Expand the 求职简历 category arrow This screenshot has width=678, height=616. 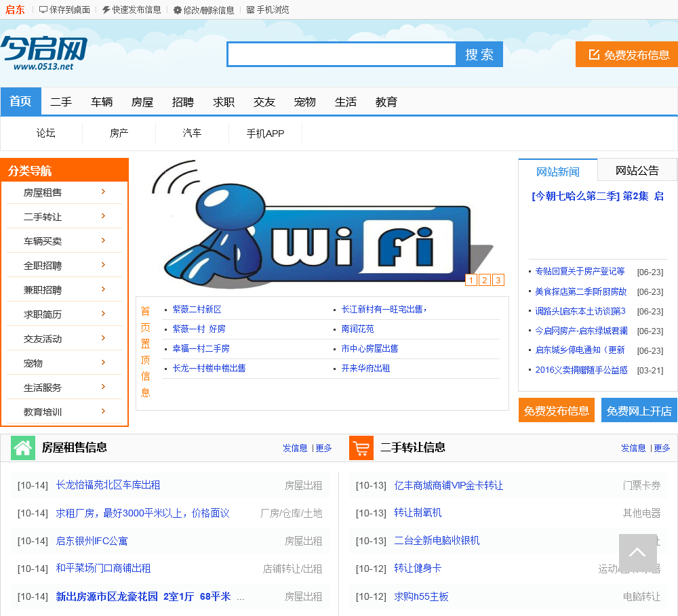click(x=103, y=313)
